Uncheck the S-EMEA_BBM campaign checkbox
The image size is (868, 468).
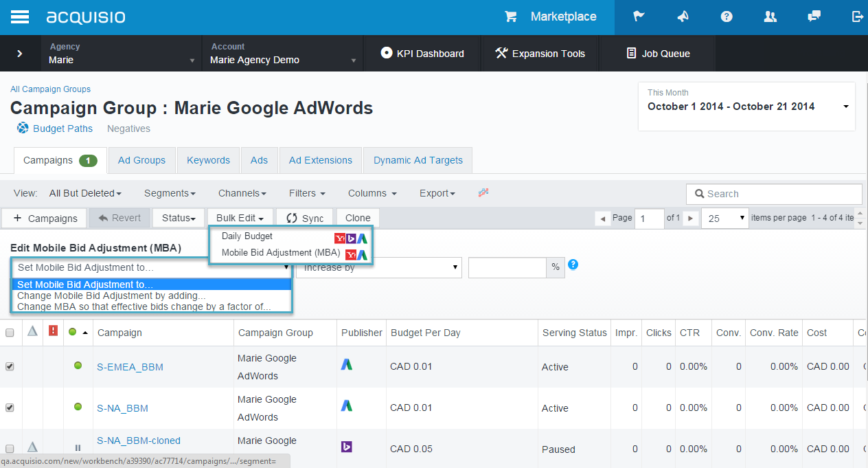pyautogui.click(x=10, y=366)
